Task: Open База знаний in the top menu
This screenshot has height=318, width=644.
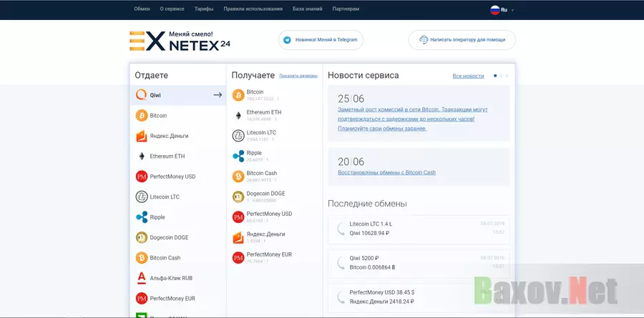Action: (308, 9)
